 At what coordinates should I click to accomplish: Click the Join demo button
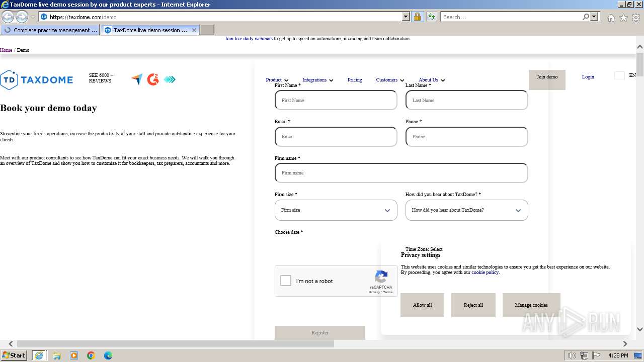pos(547,79)
